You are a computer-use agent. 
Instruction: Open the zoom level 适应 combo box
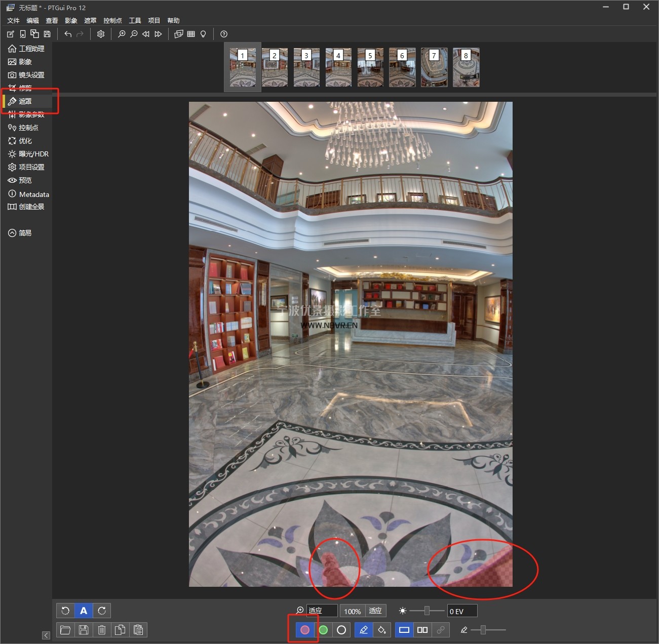click(322, 611)
